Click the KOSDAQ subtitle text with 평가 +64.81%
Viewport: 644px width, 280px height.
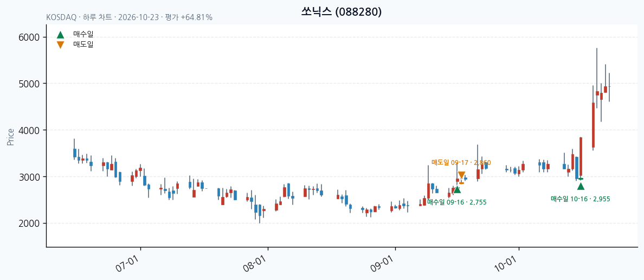tap(130, 18)
